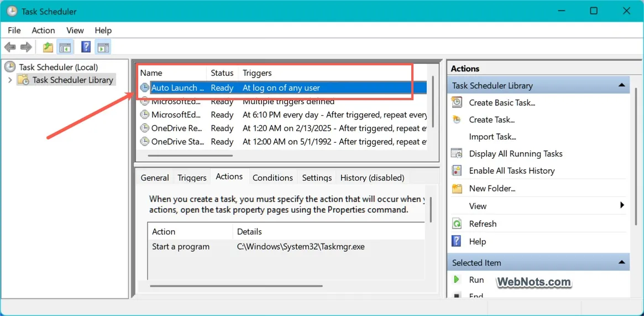The width and height of the screenshot is (644, 316).
Task: Click the Task Scheduler title bar icon
Action: coord(12,11)
